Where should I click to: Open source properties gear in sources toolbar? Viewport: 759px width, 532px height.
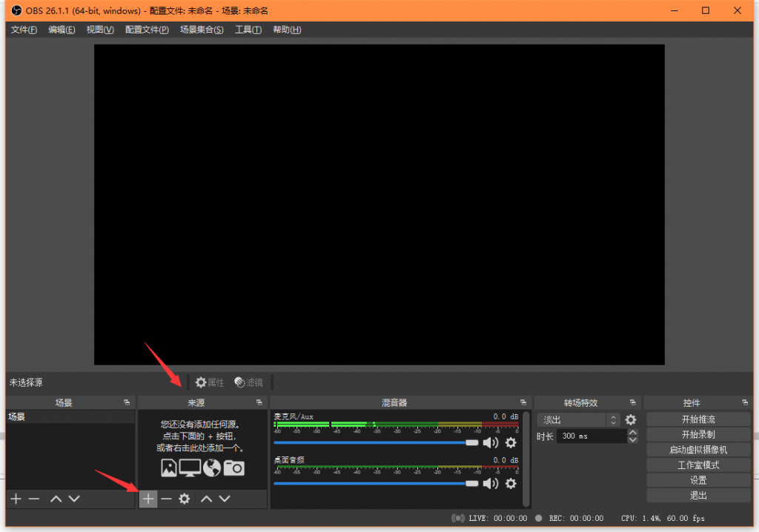pos(184,499)
